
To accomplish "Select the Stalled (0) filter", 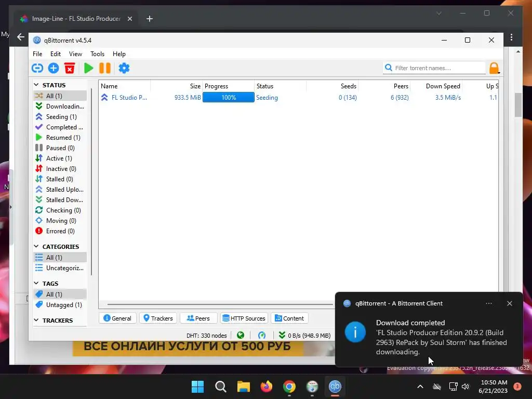I will [60, 179].
